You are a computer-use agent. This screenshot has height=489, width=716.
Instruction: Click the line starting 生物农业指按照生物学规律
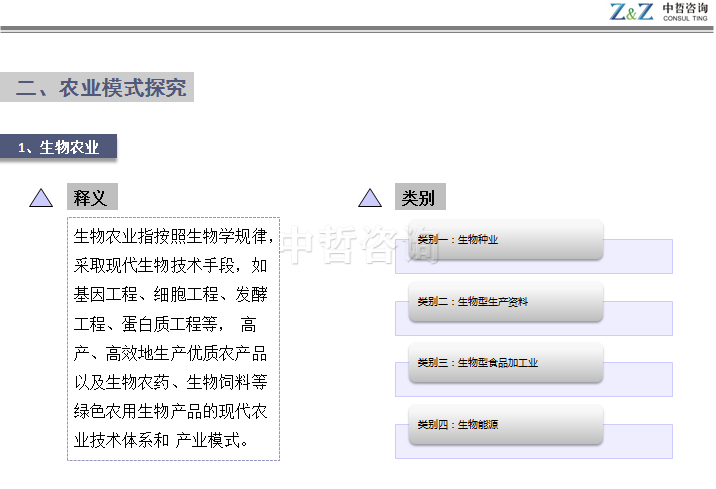[174, 236]
